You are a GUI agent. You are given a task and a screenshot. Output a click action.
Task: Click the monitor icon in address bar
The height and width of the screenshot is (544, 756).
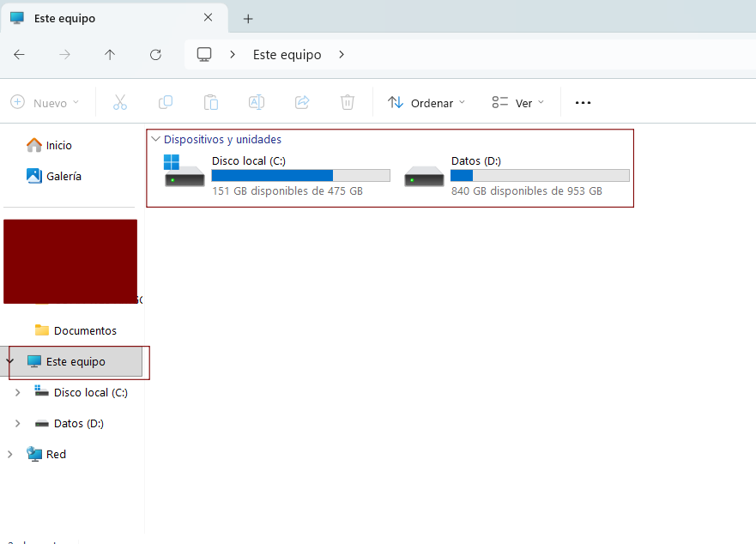204,55
